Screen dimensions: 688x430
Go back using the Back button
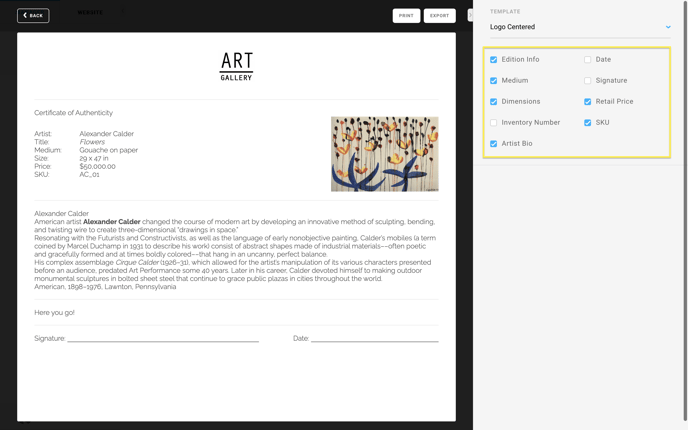33,15
